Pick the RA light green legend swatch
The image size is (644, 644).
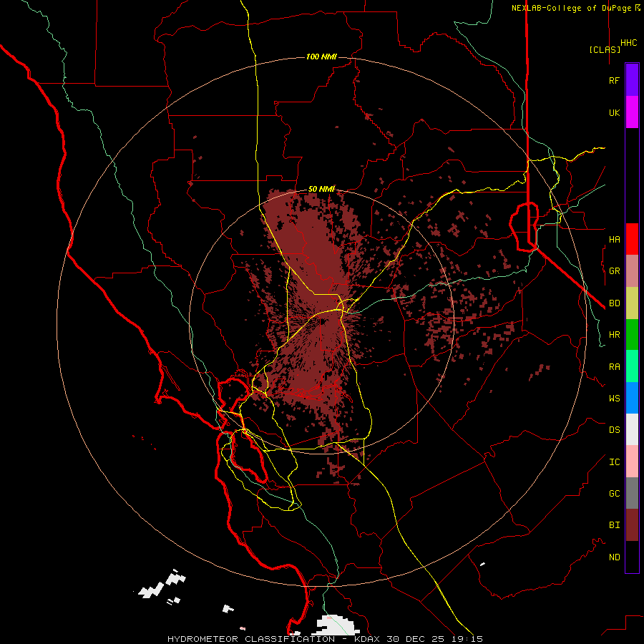(632, 366)
